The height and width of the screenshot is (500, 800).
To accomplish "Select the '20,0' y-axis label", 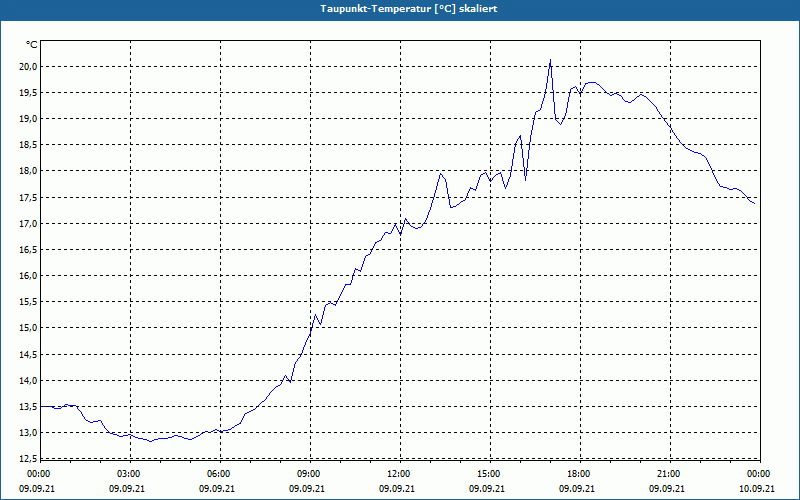I will [x=29, y=67].
